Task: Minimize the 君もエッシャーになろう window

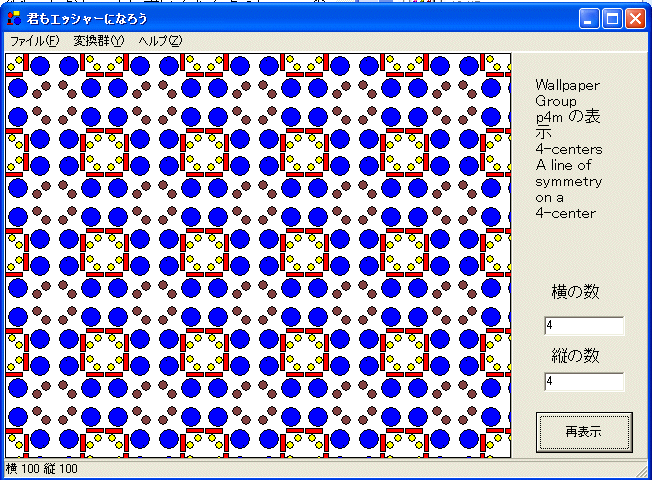Action: (589, 19)
